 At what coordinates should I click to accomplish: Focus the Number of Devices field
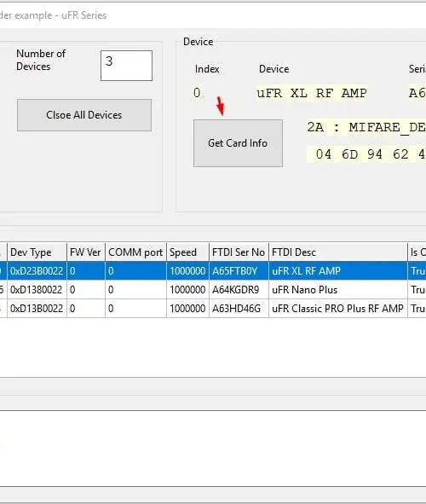point(126,66)
